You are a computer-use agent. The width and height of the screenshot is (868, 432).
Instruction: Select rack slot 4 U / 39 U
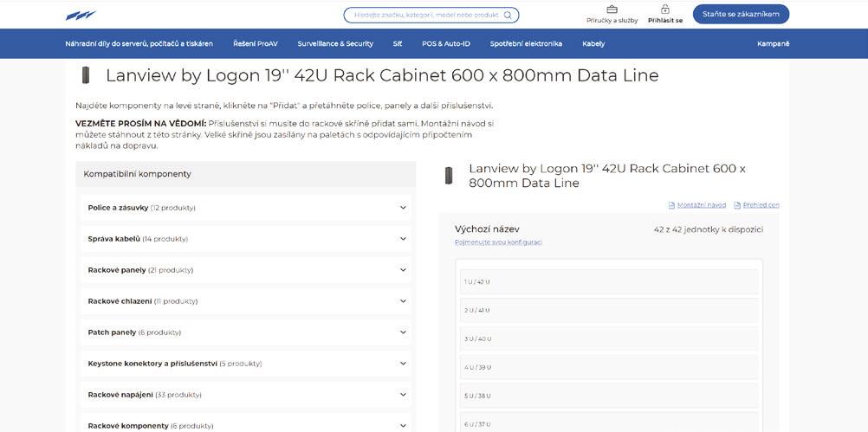609,367
